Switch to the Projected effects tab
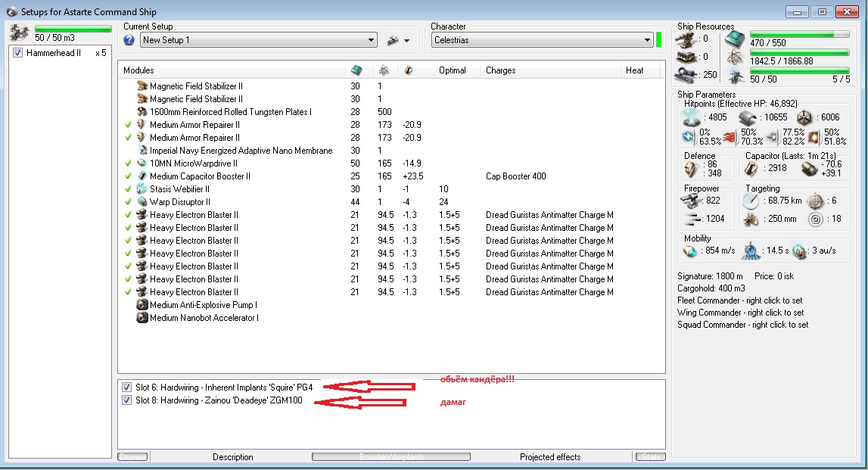 pyautogui.click(x=550, y=456)
